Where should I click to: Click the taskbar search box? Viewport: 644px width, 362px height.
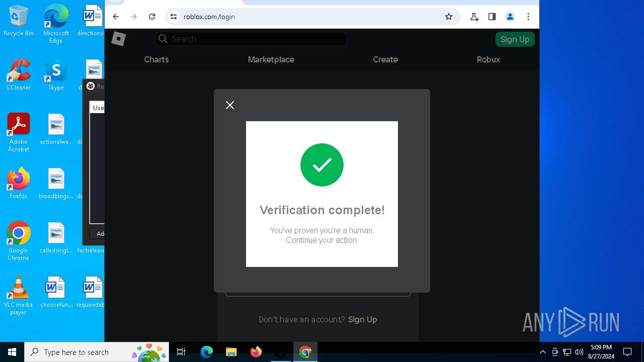click(97, 352)
